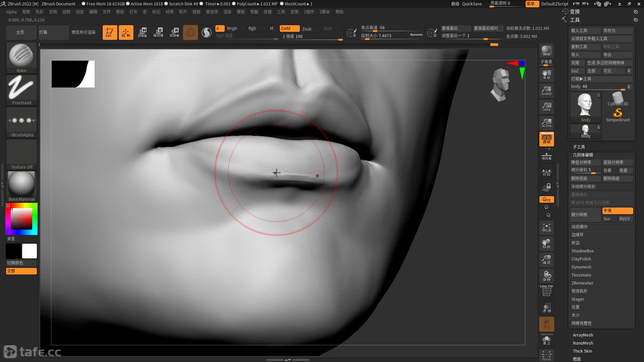Image resolution: width=644 pixels, height=362 pixels.
Task: Click the lock camera icon
Action: click(546, 187)
